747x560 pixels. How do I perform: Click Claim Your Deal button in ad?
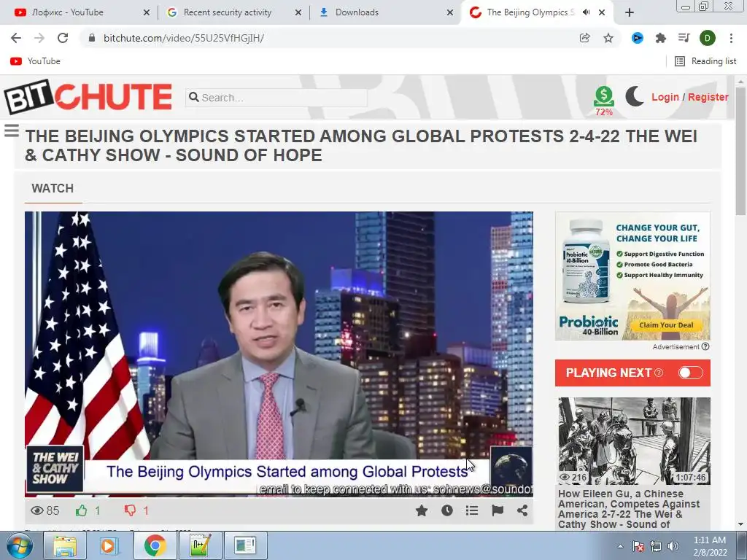pyautogui.click(x=666, y=325)
